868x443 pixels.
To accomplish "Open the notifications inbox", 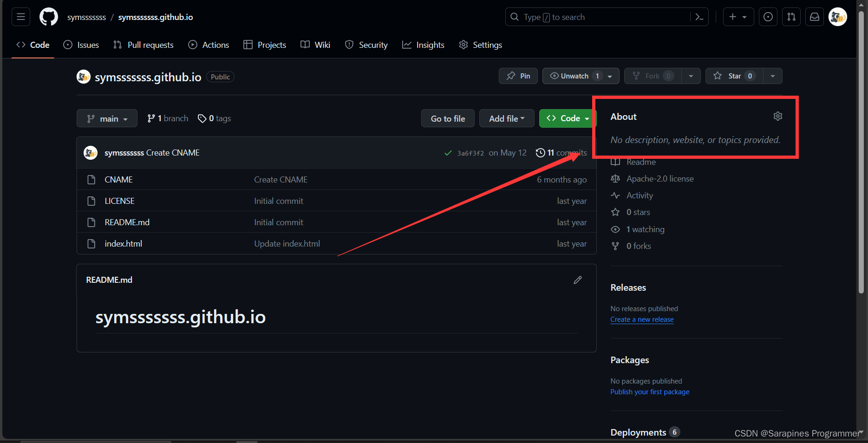I will [814, 17].
